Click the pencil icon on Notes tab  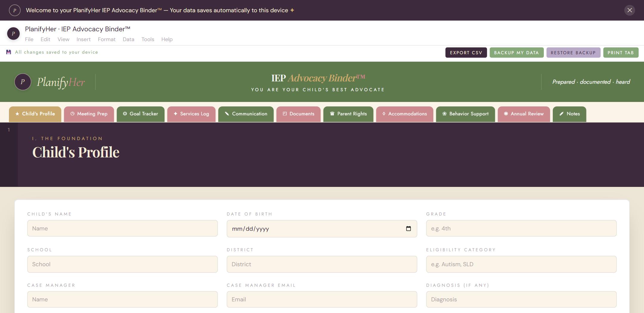[x=562, y=114]
